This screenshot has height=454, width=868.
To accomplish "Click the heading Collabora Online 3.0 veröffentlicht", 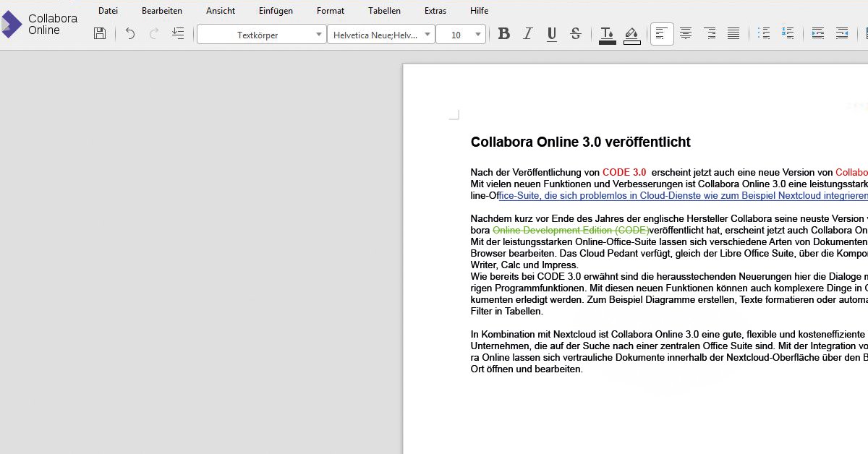I will coord(581,142).
